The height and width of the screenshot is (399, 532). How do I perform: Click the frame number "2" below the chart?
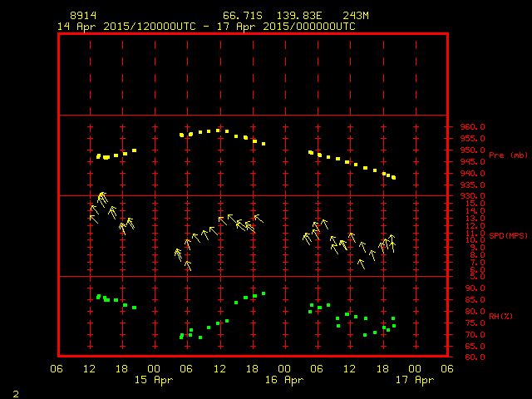tap(16, 394)
